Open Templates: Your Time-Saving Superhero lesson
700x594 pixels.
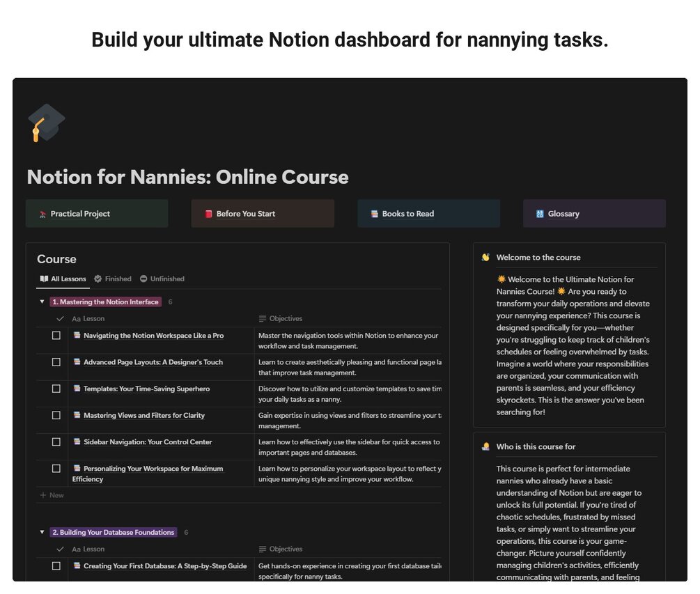coord(146,389)
